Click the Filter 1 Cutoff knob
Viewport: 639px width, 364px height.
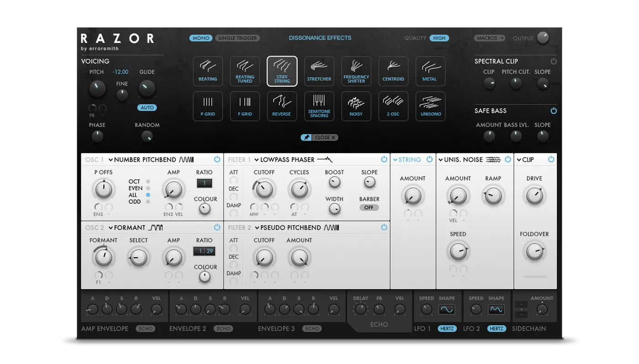pos(264,189)
